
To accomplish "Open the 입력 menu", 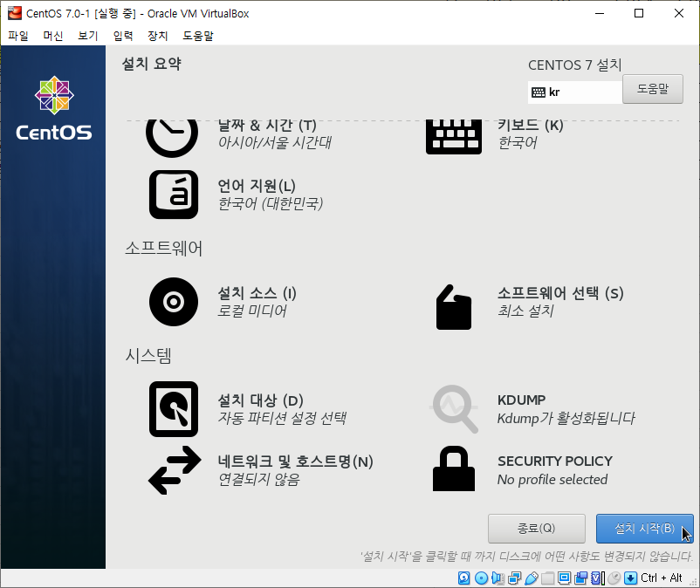I will click(x=123, y=36).
